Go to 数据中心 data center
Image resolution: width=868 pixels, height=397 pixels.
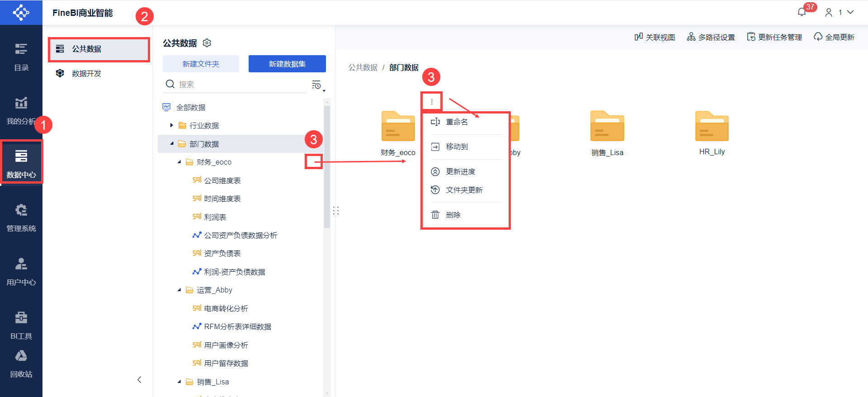21,164
